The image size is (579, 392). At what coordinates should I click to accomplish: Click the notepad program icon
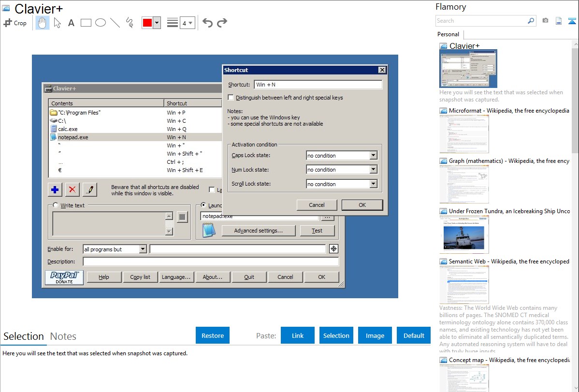tap(209, 231)
